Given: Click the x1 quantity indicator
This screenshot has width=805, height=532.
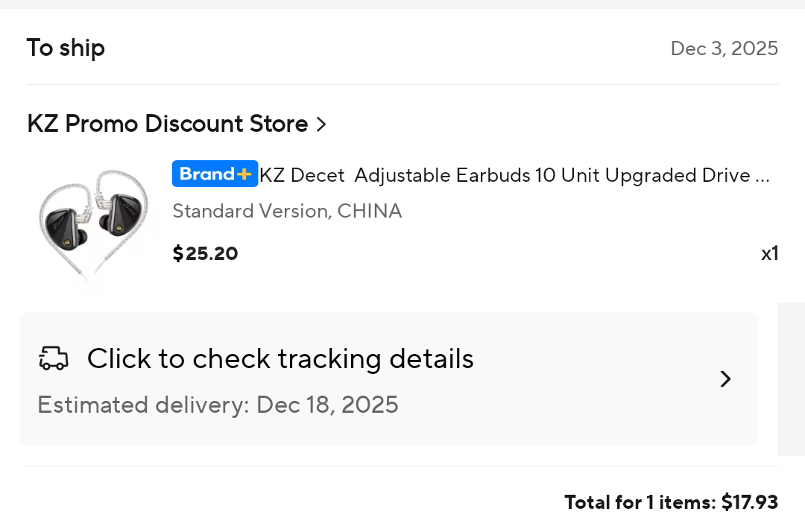Looking at the screenshot, I should pyautogui.click(x=769, y=253).
